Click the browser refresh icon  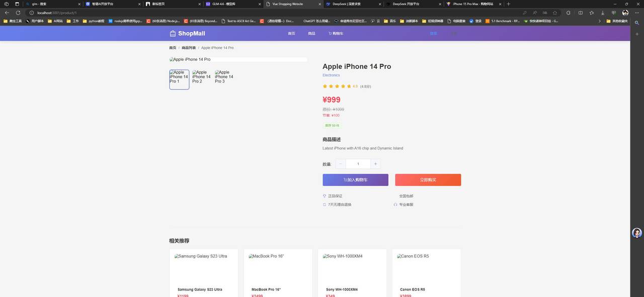pos(18,13)
